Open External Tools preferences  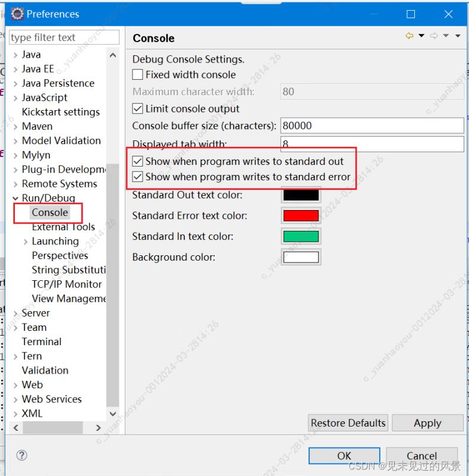point(64,227)
